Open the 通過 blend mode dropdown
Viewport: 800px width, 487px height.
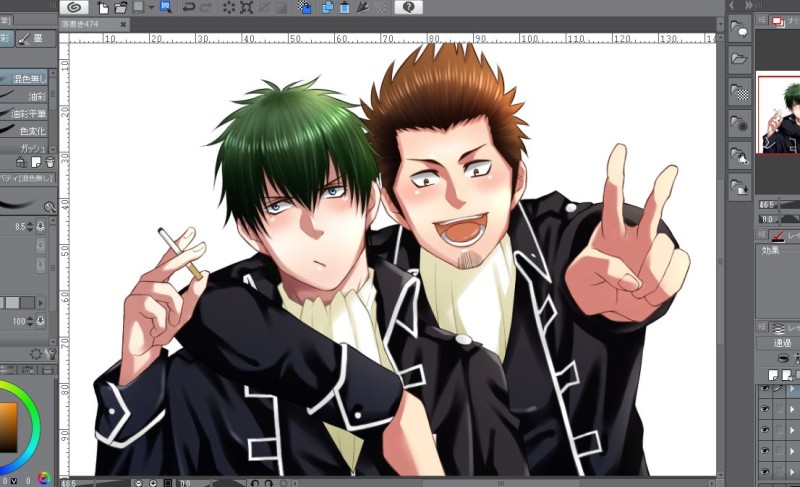tap(779, 343)
